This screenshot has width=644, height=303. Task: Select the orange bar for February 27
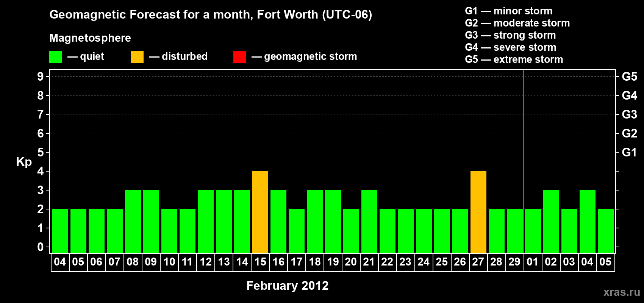478,212
